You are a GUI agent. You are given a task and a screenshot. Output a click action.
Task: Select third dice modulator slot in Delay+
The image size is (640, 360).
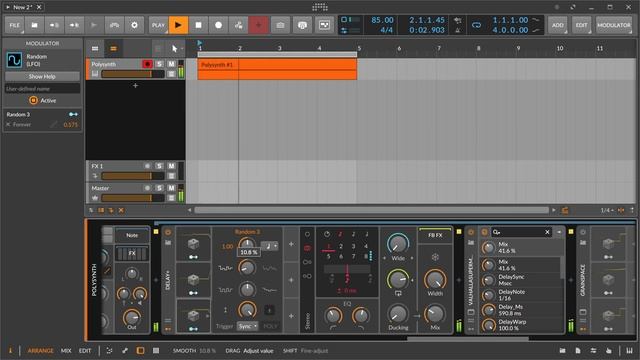click(x=193, y=316)
